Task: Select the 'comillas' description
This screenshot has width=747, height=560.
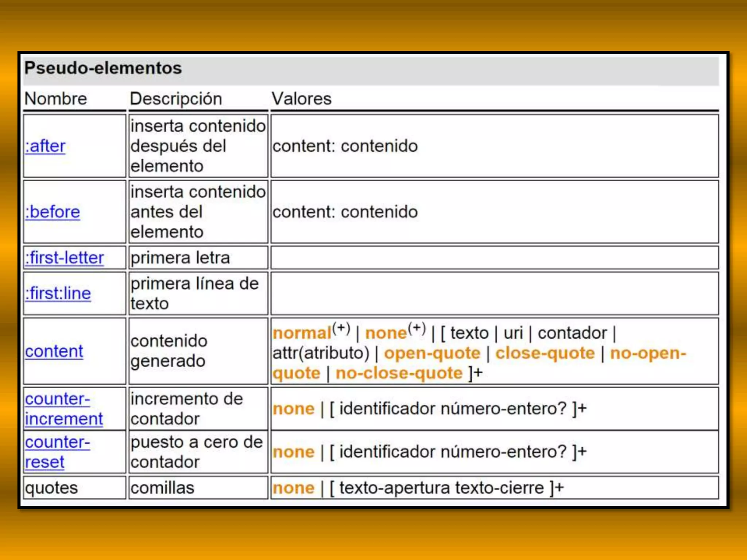Action: pyautogui.click(x=162, y=488)
